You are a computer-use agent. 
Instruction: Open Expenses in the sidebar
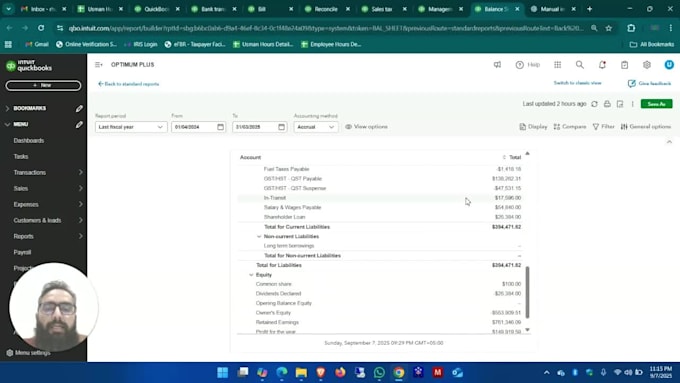coord(26,204)
